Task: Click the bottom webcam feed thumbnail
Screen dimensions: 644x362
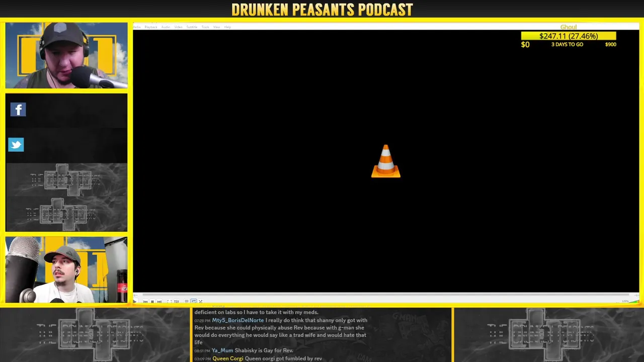Action: click(x=66, y=270)
